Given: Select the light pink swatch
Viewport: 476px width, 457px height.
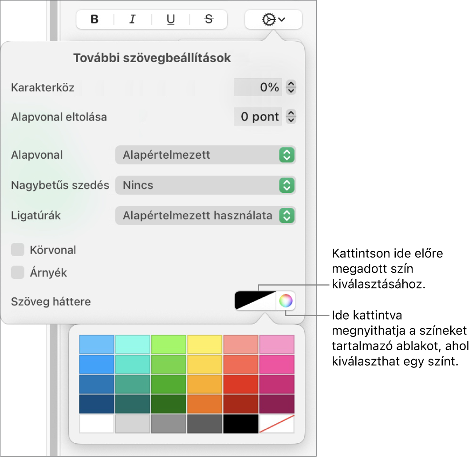Looking at the screenshot, I should pyautogui.click(x=277, y=344).
